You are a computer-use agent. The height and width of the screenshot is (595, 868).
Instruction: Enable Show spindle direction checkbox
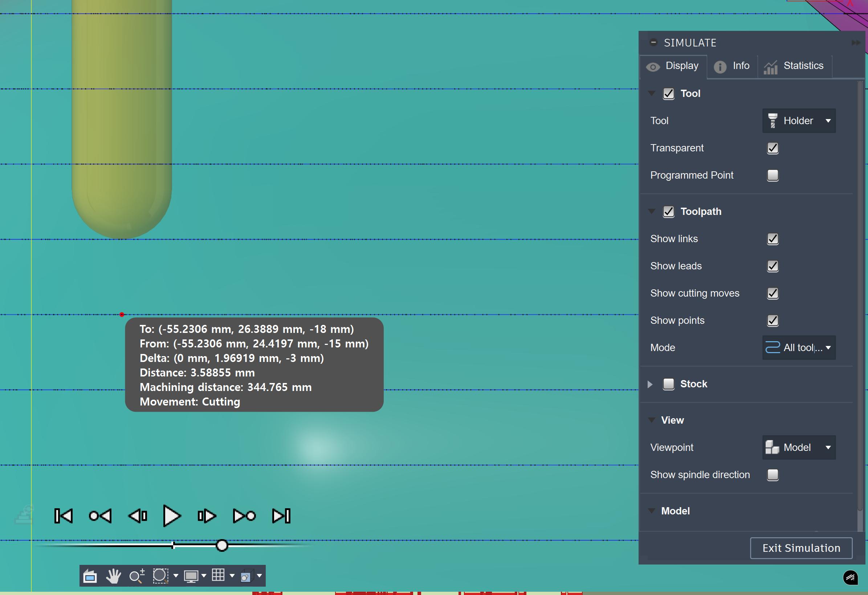[773, 475]
